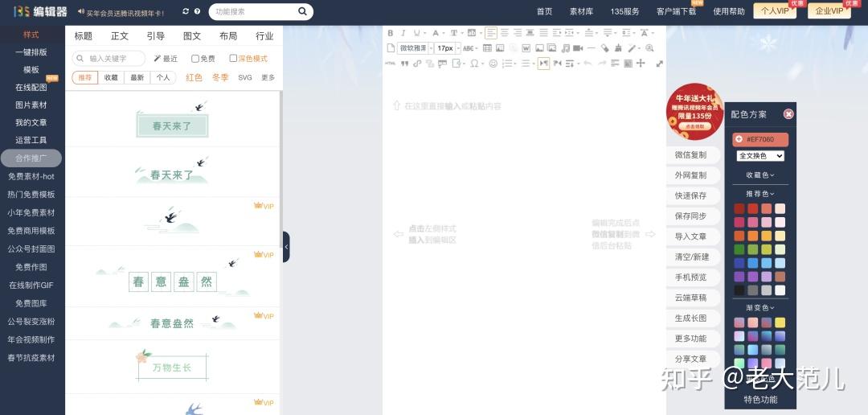Open 一键排版 in the left sidebar
Screen dimensions: 868x415
(31, 52)
